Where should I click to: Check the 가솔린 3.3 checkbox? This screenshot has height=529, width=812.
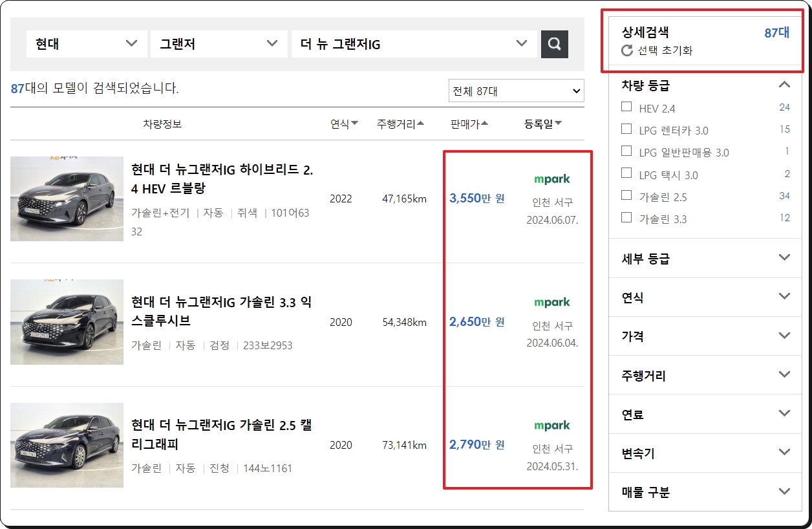[x=626, y=217]
